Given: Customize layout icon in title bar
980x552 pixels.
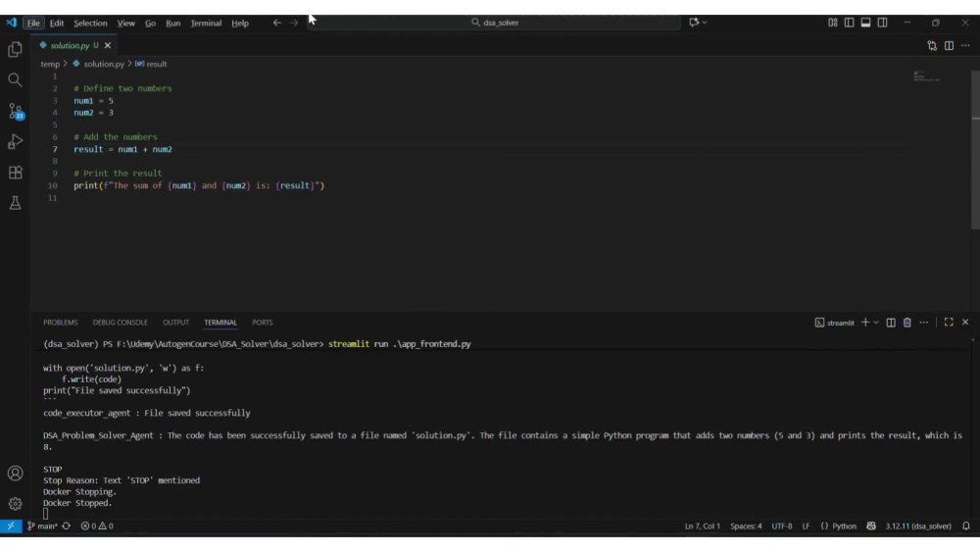Looking at the screenshot, I should tap(832, 23).
